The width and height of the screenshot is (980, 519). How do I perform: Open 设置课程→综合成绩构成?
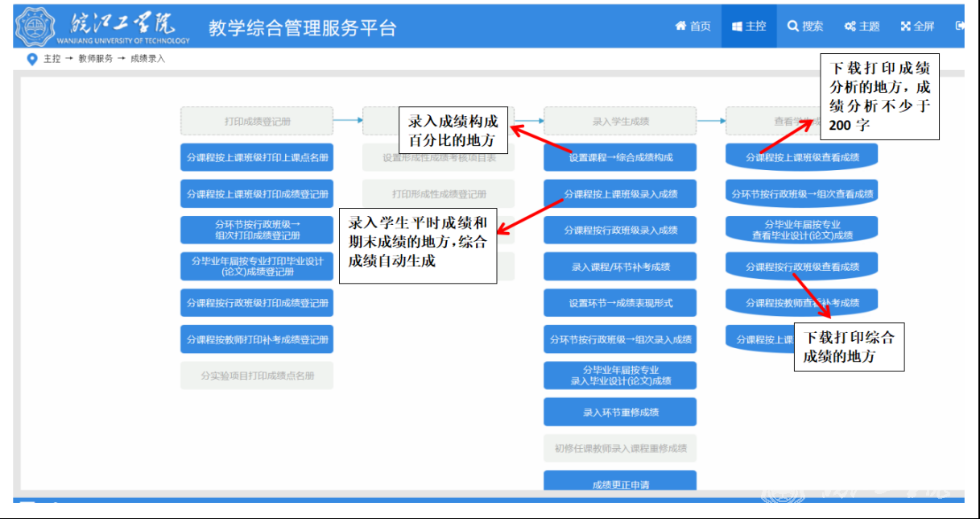click(x=620, y=157)
